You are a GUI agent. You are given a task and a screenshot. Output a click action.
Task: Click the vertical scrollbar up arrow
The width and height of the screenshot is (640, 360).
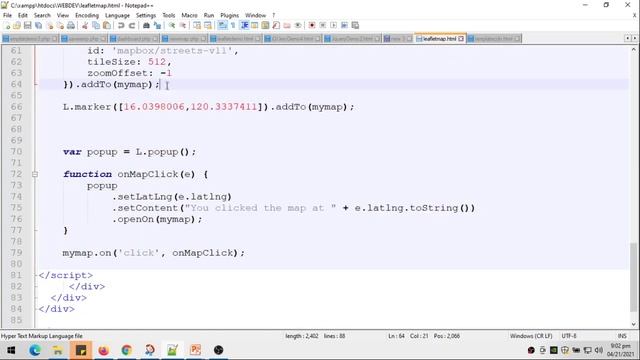pos(633,49)
